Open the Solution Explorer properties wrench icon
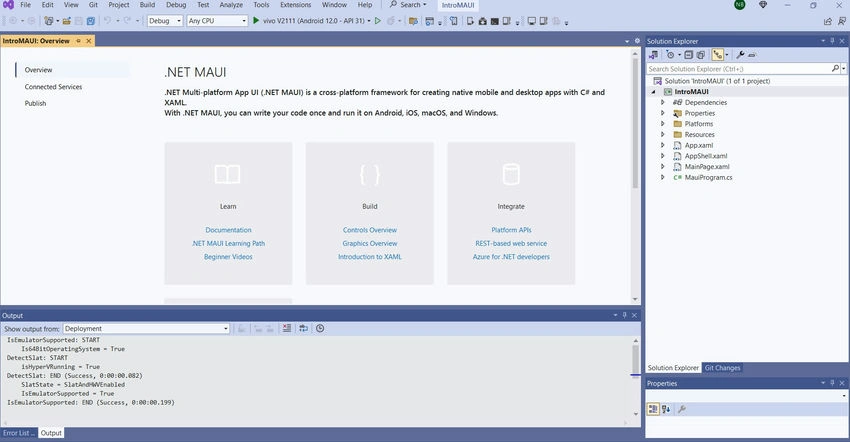Image resolution: width=850 pixels, height=442 pixels. (x=740, y=55)
